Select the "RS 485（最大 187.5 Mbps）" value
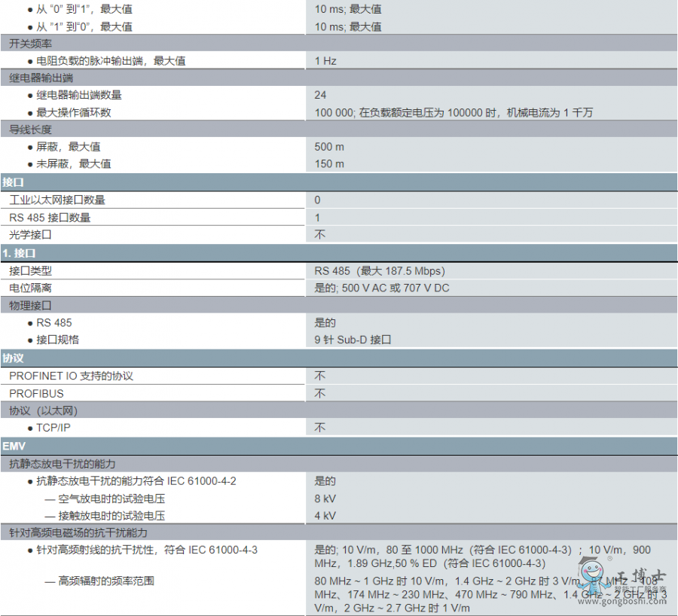Screen dimensions: 678x616 click(x=379, y=270)
